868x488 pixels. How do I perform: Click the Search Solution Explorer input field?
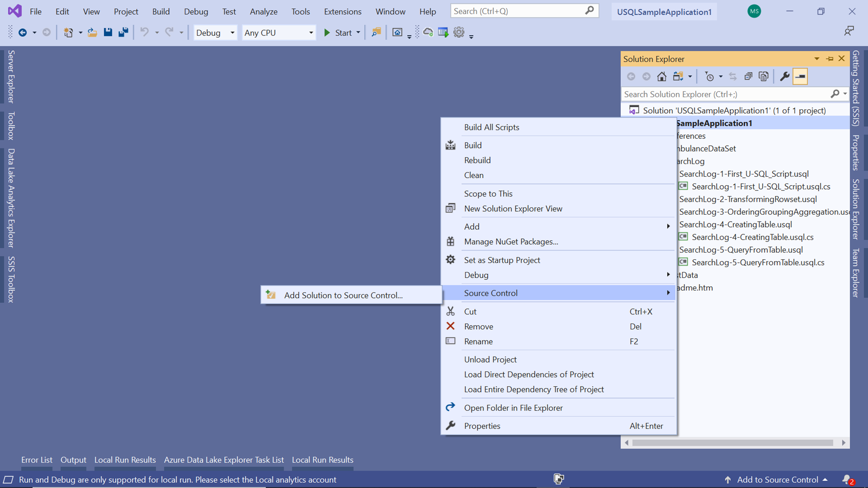pos(725,94)
